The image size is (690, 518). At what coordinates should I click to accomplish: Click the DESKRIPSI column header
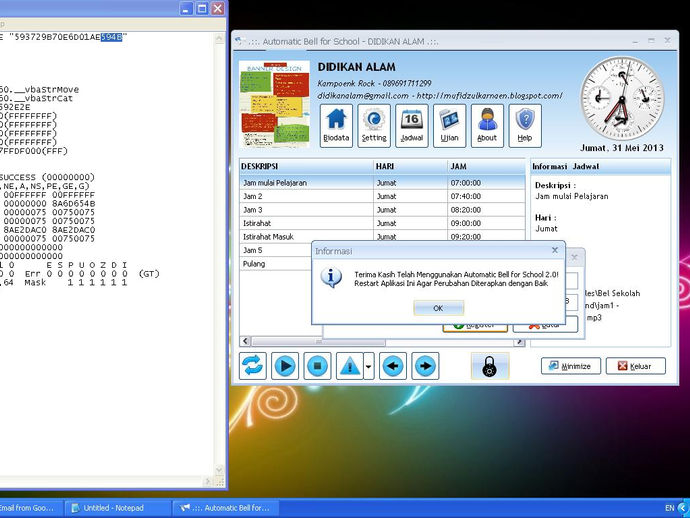click(306, 166)
